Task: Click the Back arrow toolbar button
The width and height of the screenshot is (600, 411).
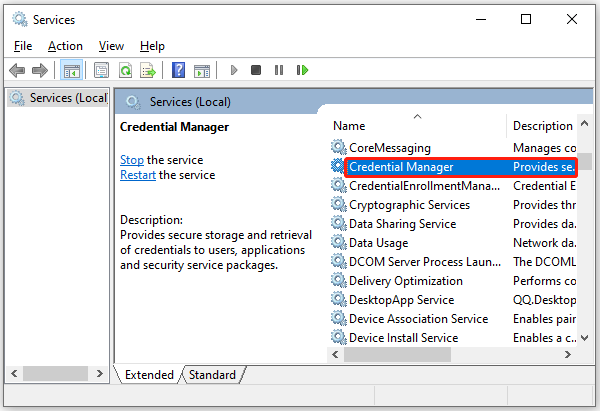Action: click(x=17, y=70)
